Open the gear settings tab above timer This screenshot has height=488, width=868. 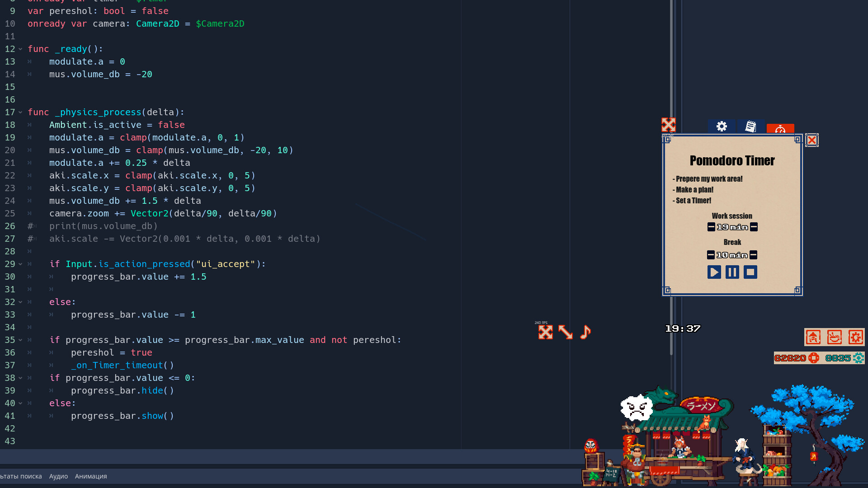[x=722, y=127]
